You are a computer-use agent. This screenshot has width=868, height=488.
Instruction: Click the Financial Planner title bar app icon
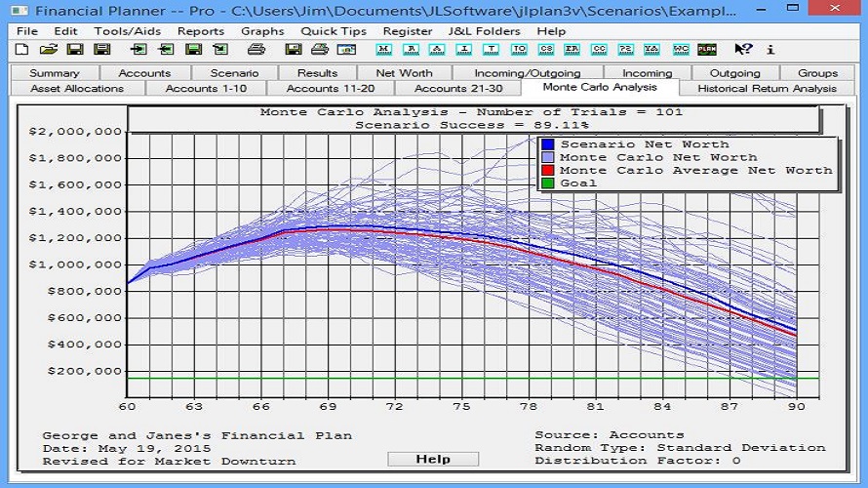(x=19, y=10)
